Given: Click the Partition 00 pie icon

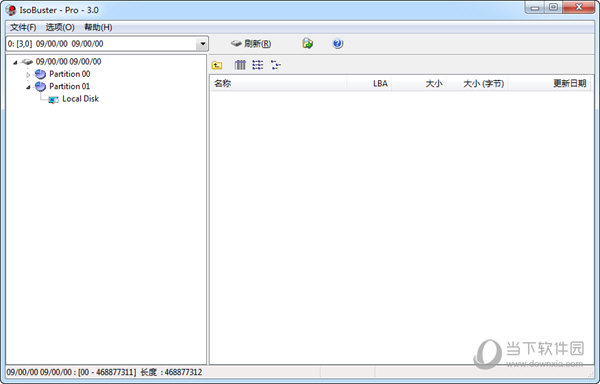Looking at the screenshot, I should tap(40, 74).
